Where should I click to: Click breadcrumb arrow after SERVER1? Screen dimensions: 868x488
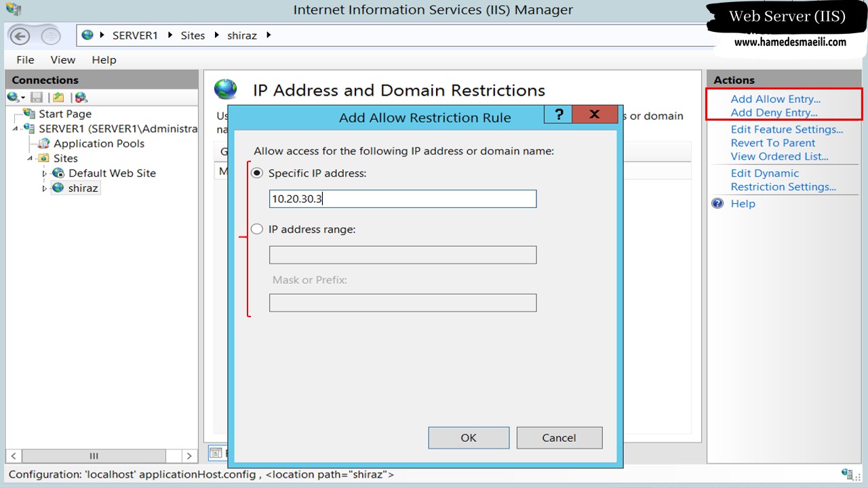click(172, 35)
